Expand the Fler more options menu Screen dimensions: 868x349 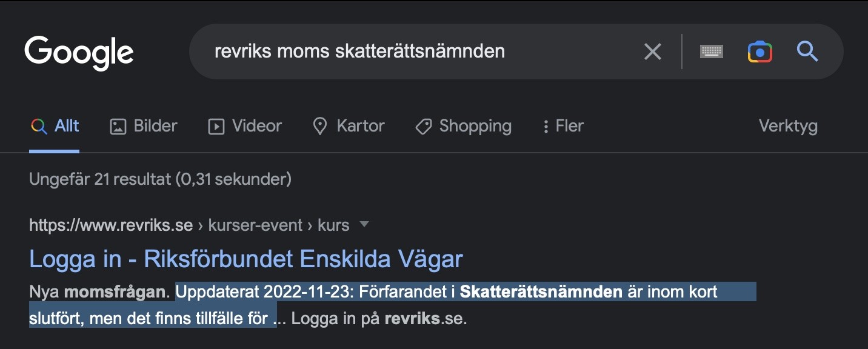(563, 126)
